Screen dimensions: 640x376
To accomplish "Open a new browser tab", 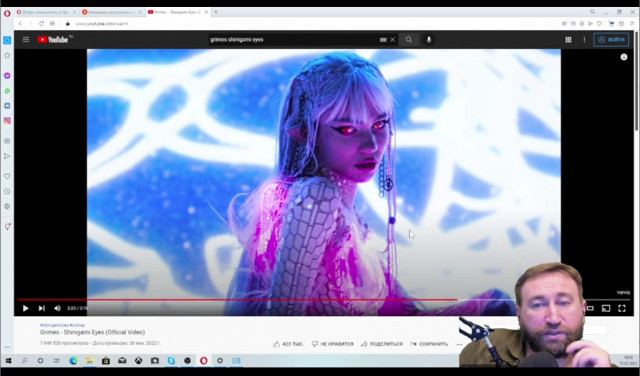I will [216, 12].
